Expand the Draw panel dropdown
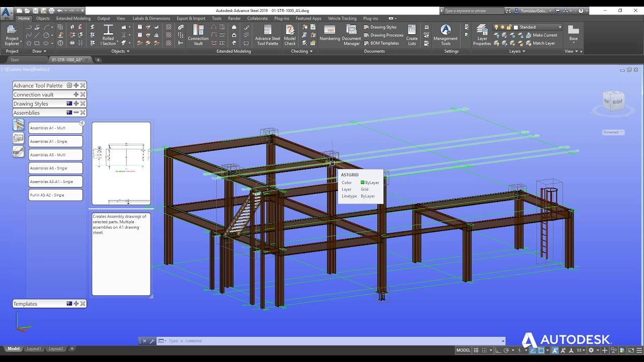644x362 pixels. coord(39,51)
